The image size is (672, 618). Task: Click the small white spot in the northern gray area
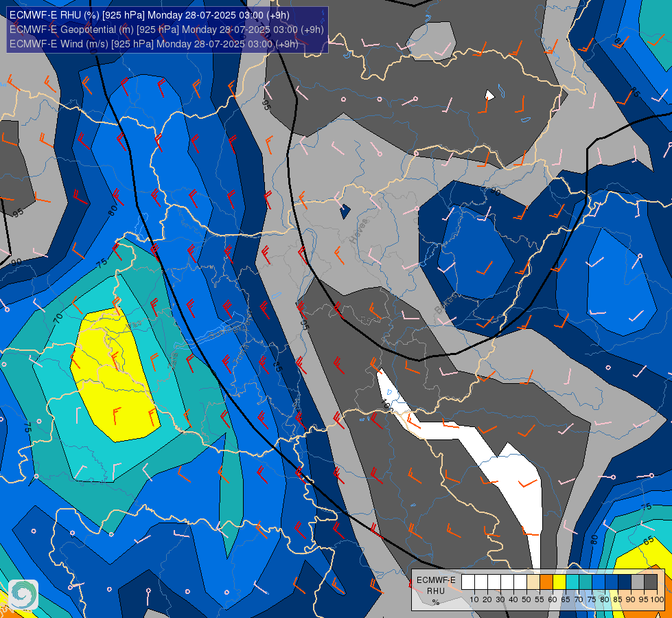click(489, 95)
